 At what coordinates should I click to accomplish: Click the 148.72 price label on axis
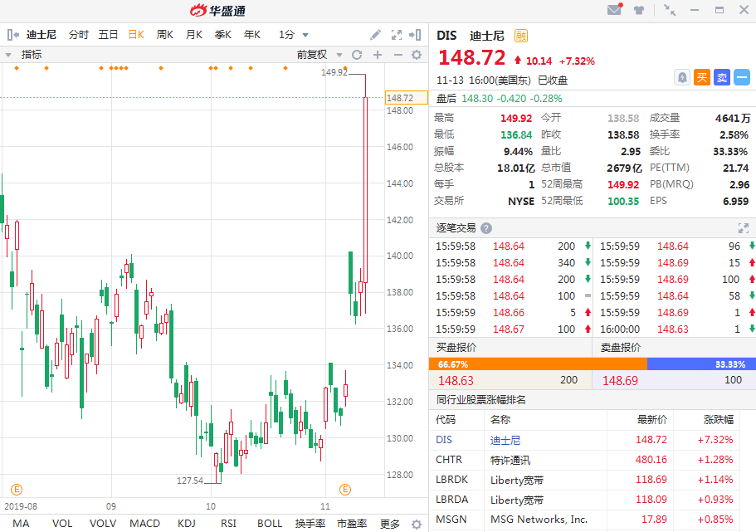pyautogui.click(x=407, y=98)
